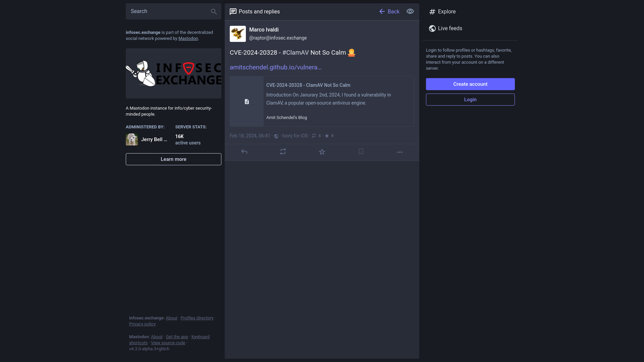
Task: Click the favorite star icon on the post
Action: [x=322, y=152]
